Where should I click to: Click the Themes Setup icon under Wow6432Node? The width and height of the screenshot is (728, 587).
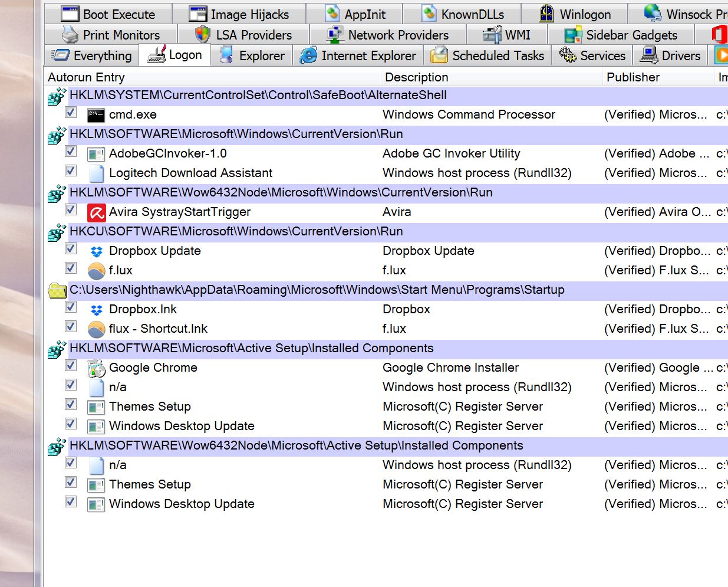[x=96, y=486]
